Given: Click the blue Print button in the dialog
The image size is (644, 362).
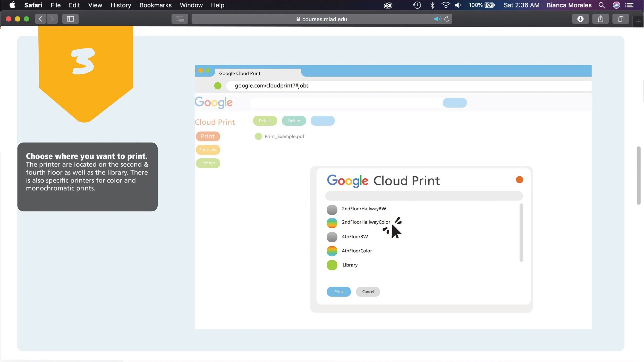Looking at the screenshot, I should 338,291.
